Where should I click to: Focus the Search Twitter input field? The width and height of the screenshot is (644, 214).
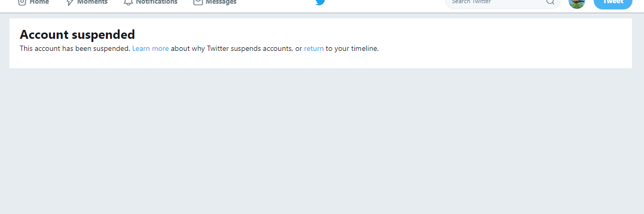coord(493,2)
